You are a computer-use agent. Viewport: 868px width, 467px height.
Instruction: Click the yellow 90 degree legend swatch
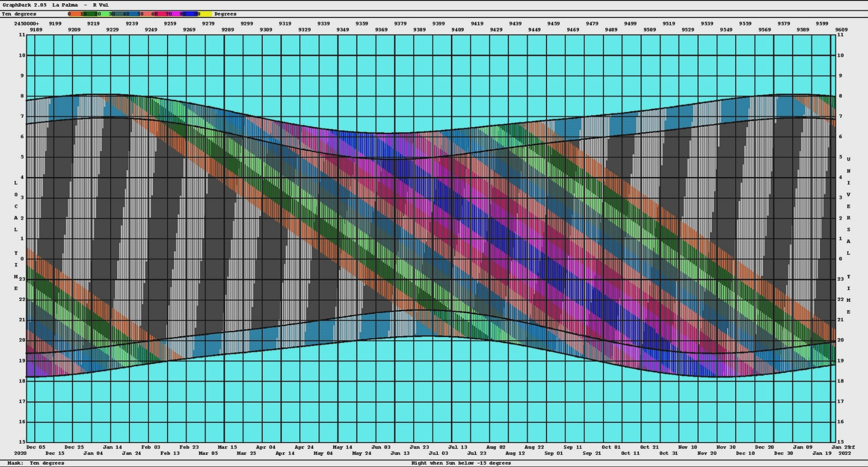click(x=206, y=14)
